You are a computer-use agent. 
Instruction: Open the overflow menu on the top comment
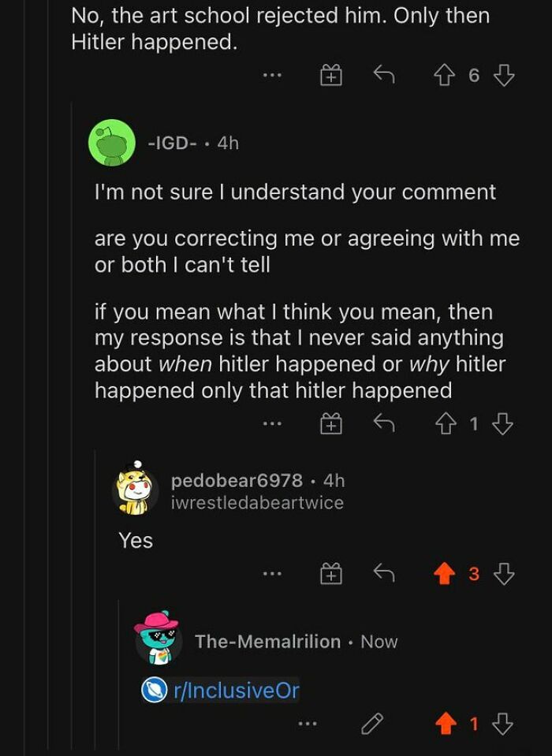[x=273, y=76]
